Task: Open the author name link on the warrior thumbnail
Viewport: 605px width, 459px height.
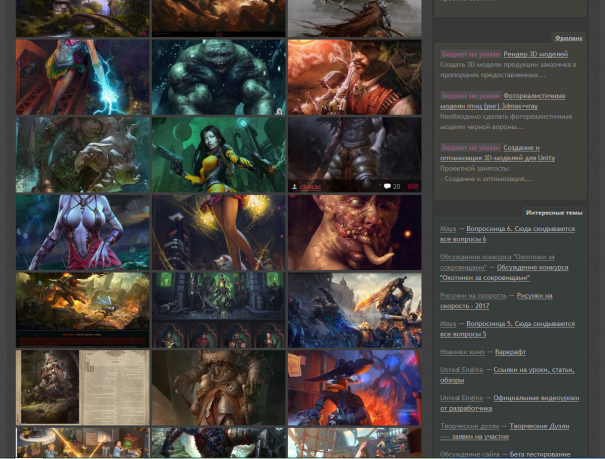Action: point(311,186)
